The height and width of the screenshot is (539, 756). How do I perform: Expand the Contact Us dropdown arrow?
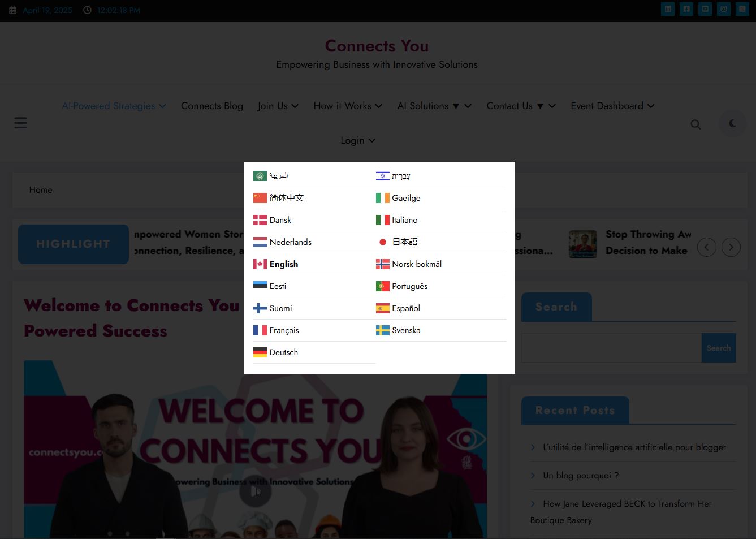(552, 106)
